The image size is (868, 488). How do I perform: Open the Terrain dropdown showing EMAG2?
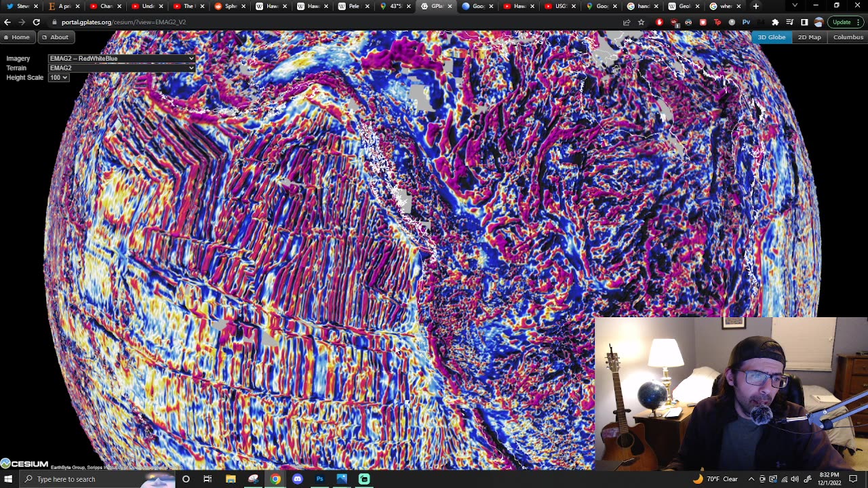tap(122, 68)
